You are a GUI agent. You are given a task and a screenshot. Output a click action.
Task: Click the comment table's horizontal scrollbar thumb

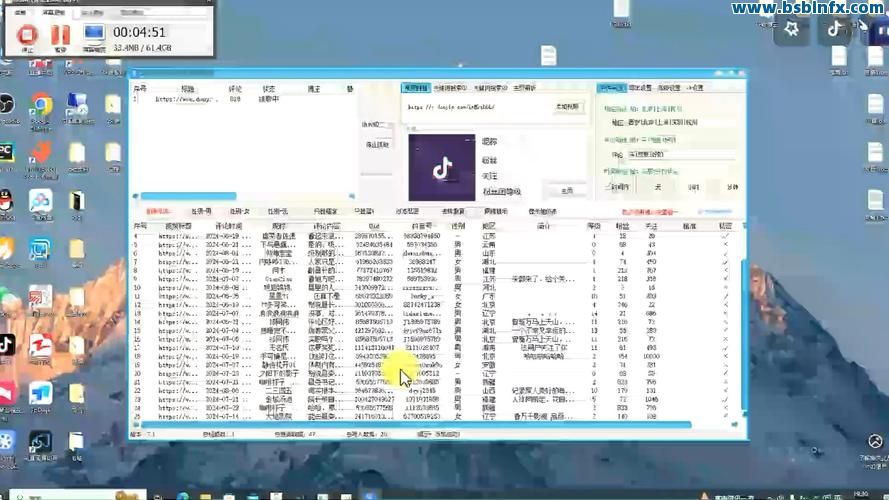[416, 425]
